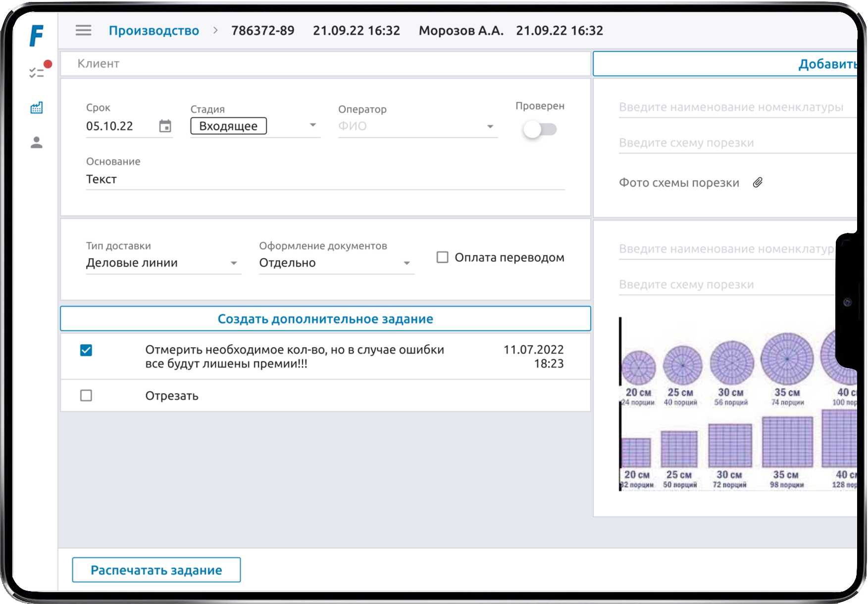Click the Основание text field
The height and width of the screenshot is (604, 868).
pyautogui.click(x=325, y=179)
